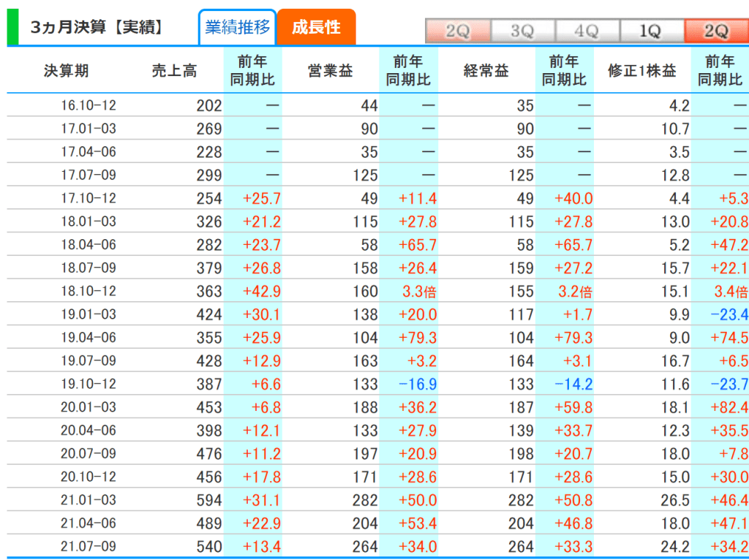Select the 営業益 column header
Image resolution: width=749 pixels, height=560 pixels.
point(330,71)
